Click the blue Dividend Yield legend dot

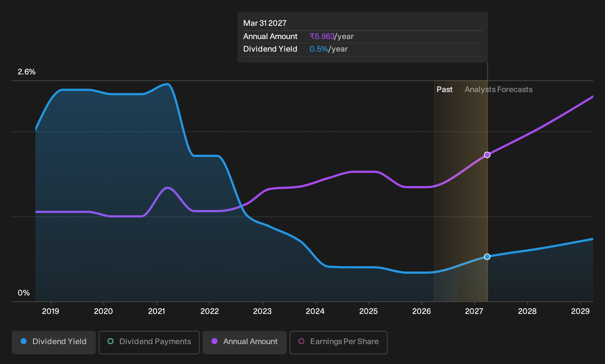(x=24, y=341)
